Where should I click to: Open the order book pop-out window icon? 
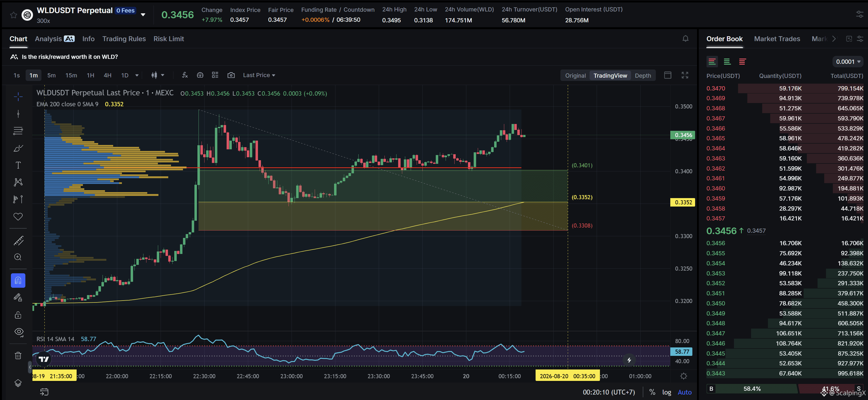849,39
